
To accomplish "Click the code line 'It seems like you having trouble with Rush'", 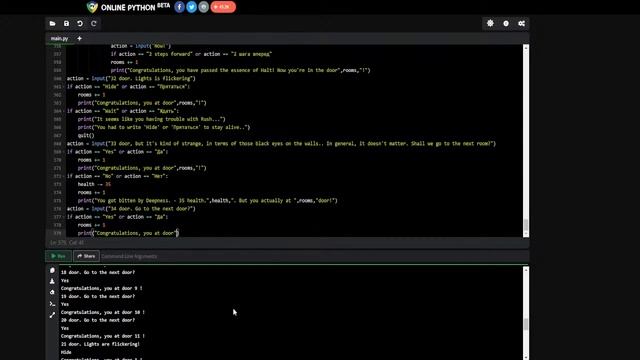I will [151, 119].
